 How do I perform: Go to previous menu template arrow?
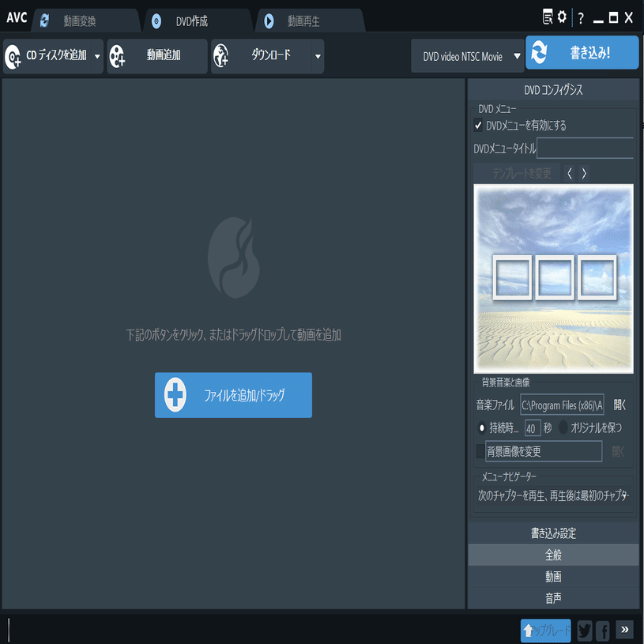pos(570,173)
